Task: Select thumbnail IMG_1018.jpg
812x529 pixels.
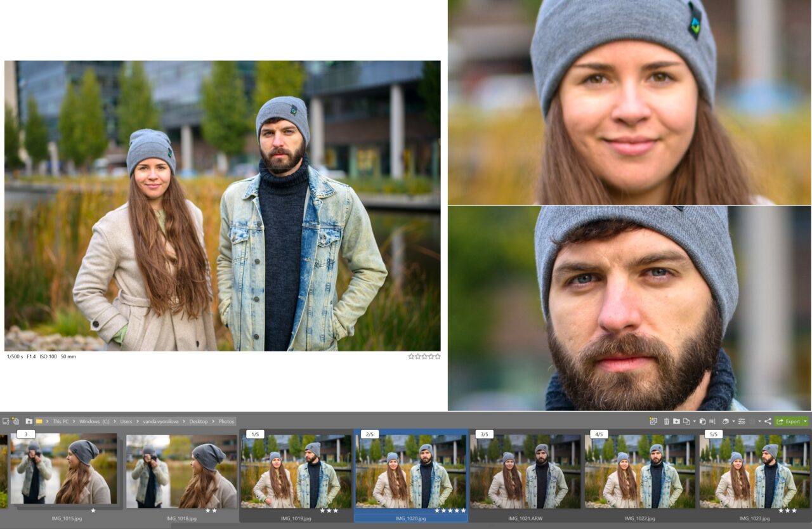Action: (x=181, y=470)
